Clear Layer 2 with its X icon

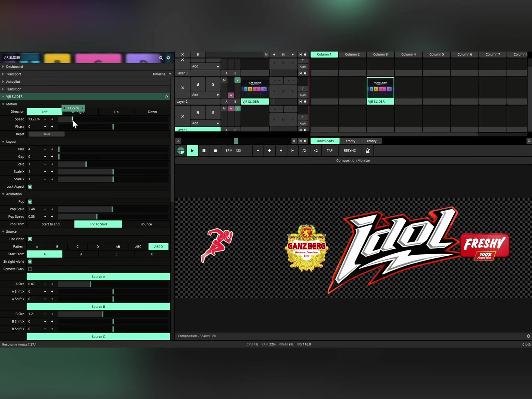183,88
